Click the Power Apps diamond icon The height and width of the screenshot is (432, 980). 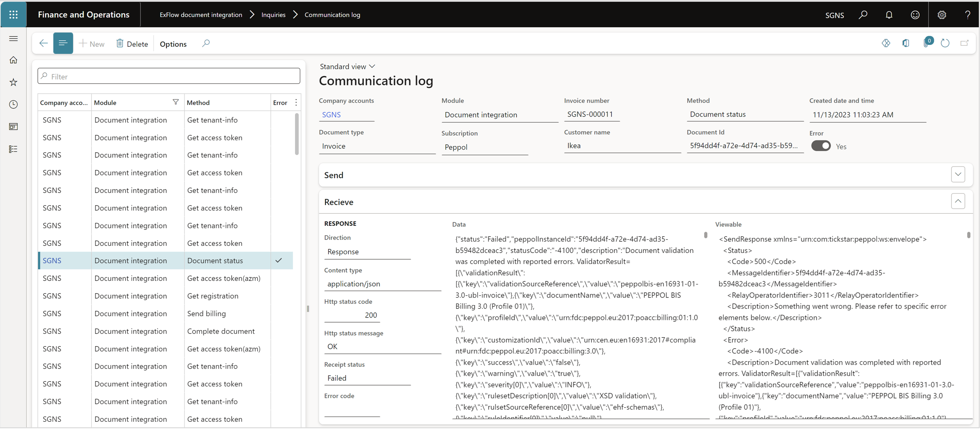[x=886, y=43]
